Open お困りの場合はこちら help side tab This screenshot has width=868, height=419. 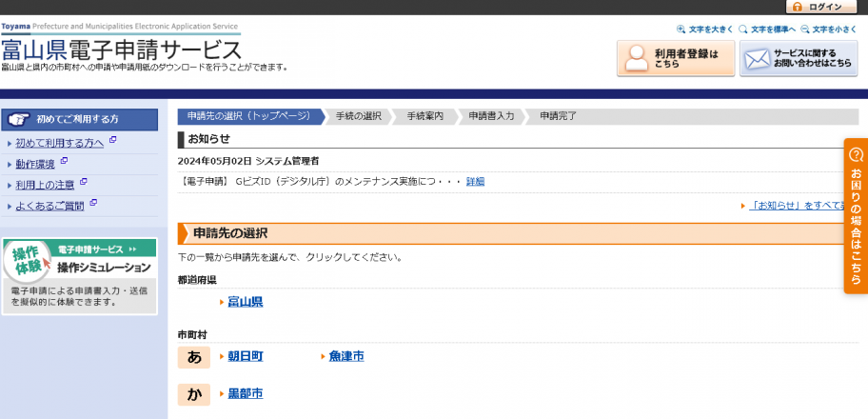[x=856, y=215]
